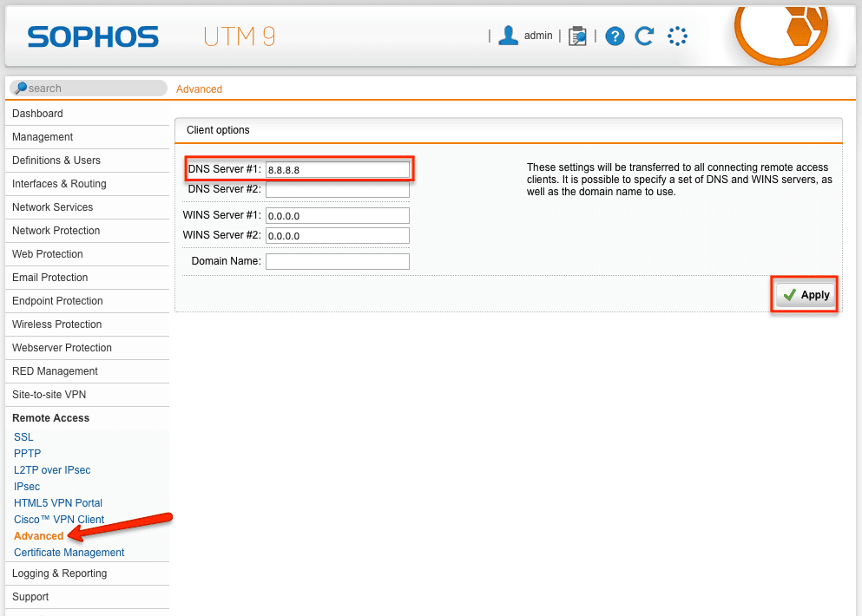Open PPTP remote access page

(28, 454)
